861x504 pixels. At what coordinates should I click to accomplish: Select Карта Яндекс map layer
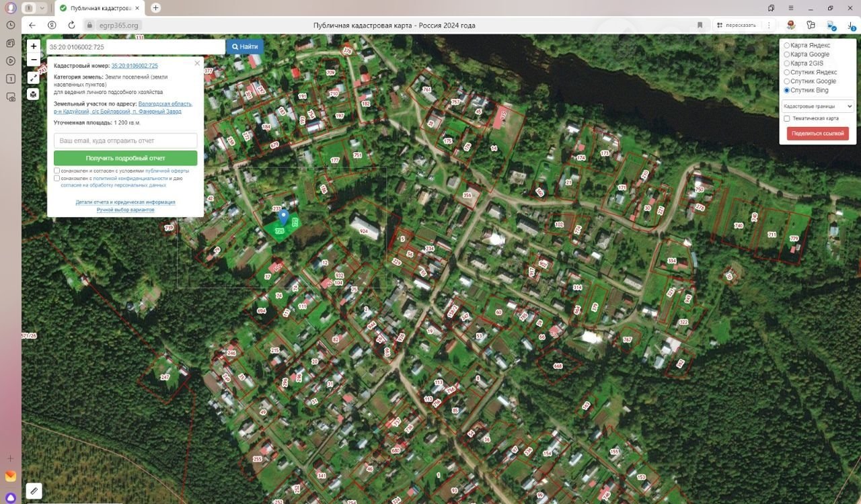click(x=787, y=46)
